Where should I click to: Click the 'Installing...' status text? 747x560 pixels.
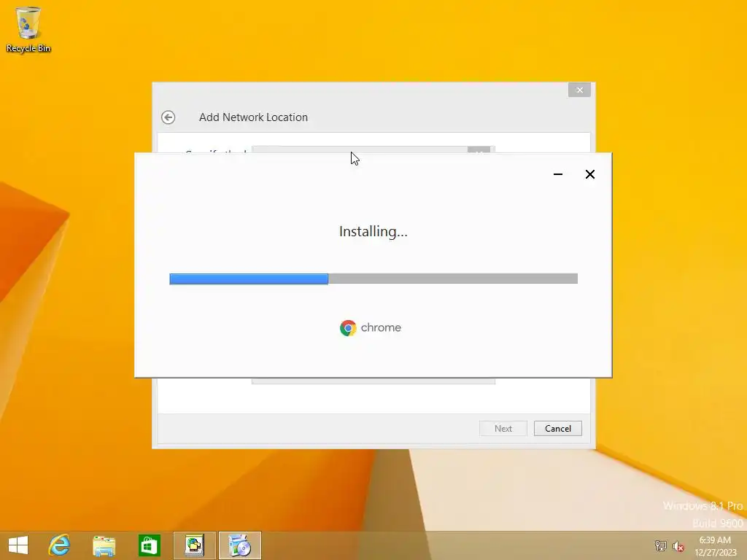[x=373, y=232]
